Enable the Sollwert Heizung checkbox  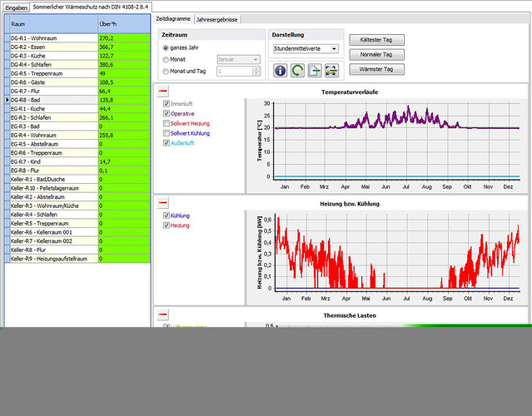tap(167, 123)
